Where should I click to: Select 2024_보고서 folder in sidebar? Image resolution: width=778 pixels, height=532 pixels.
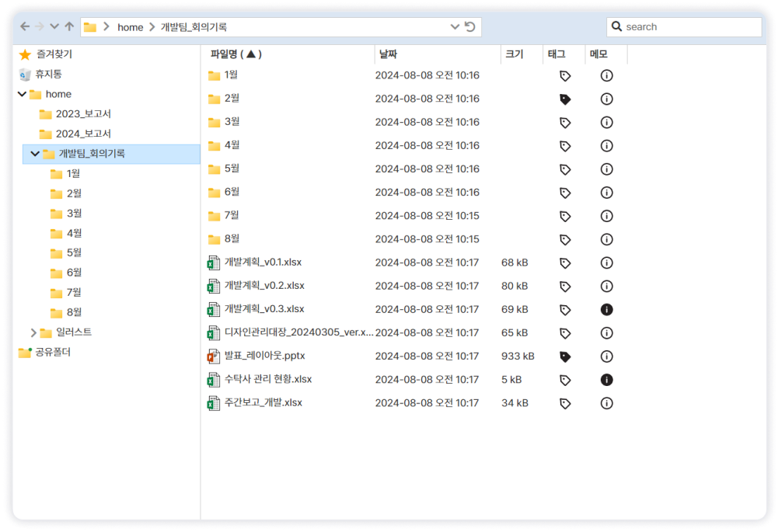coord(82,134)
